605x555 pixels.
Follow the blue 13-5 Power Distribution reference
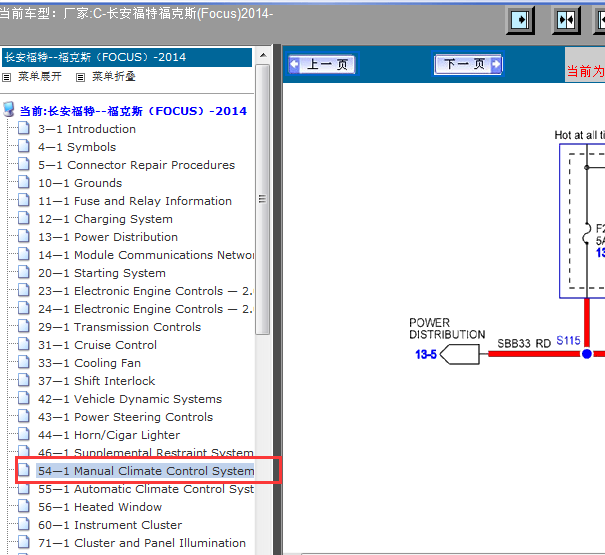click(x=426, y=354)
